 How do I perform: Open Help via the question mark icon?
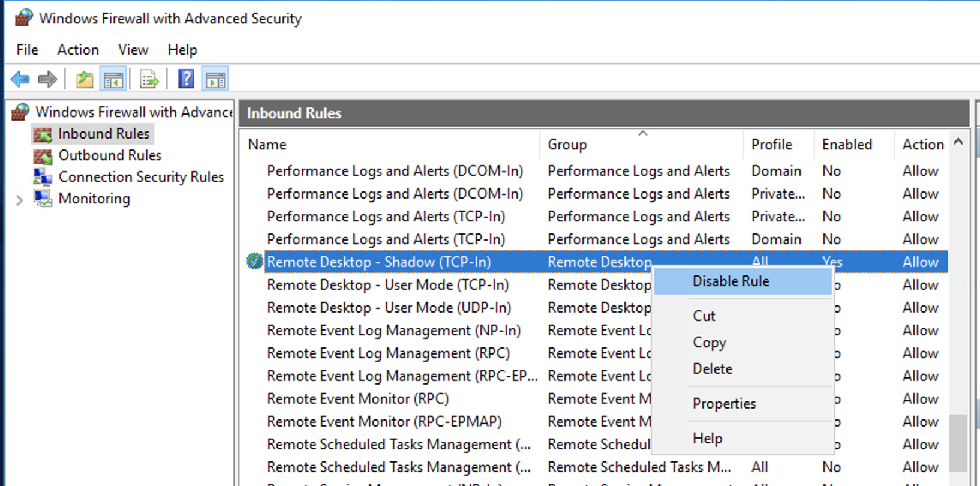click(186, 79)
